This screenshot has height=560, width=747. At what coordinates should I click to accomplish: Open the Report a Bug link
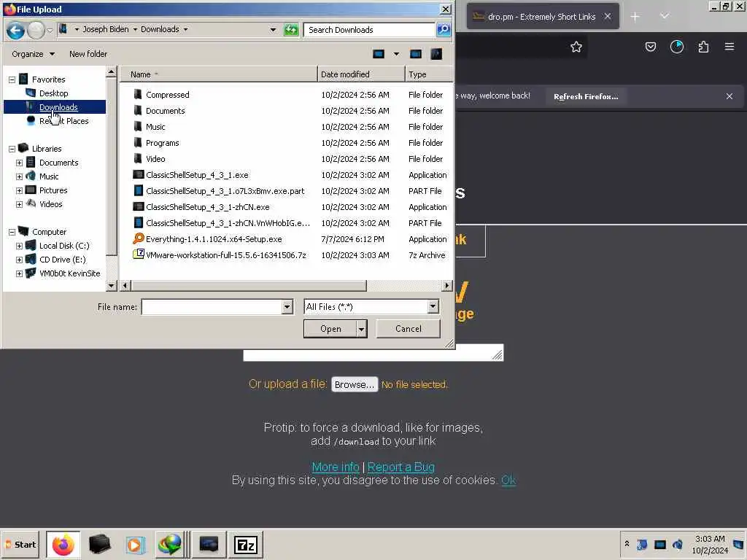tap(400, 467)
